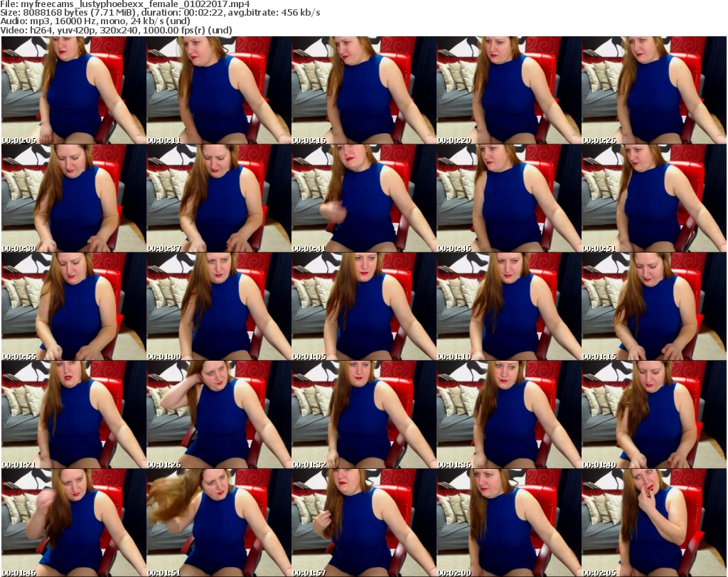
Task: Open the frame labeled 00:00:41
Action: click(364, 198)
